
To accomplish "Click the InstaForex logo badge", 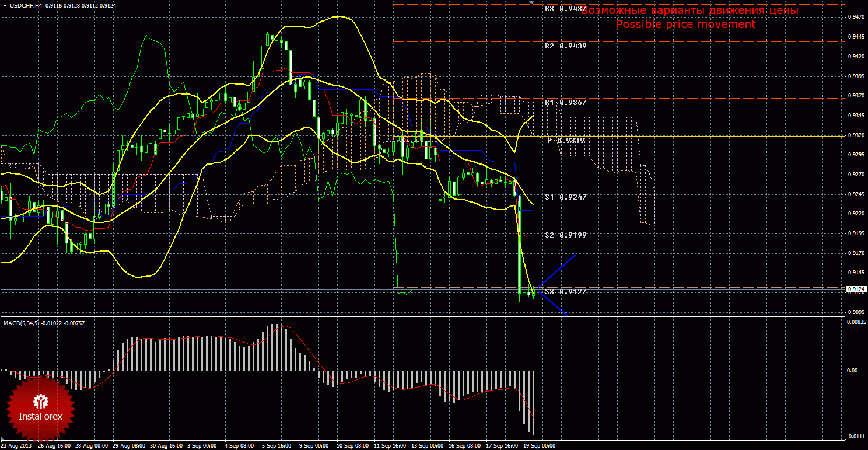I will [x=40, y=409].
